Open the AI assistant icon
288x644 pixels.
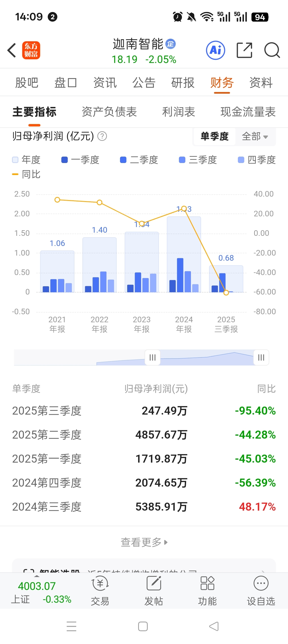pyautogui.click(x=215, y=50)
